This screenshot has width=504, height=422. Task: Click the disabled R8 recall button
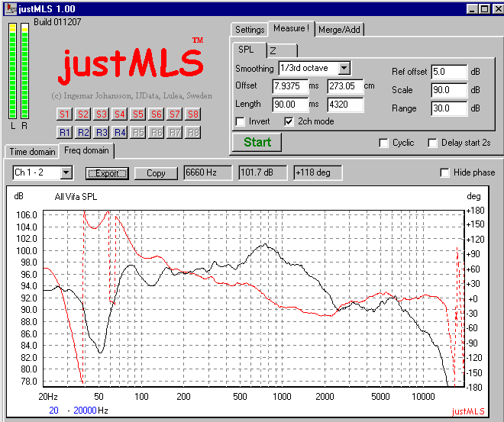coord(193,132)
